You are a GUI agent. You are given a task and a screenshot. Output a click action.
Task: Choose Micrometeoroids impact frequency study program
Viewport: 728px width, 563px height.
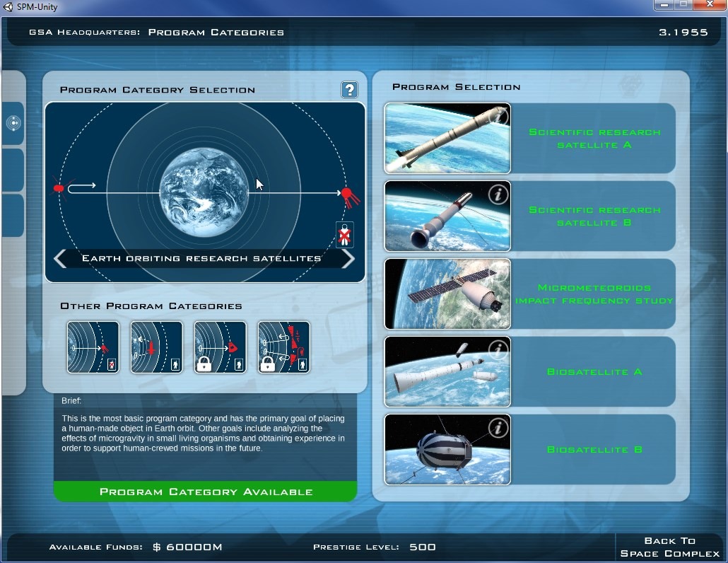coord(594,294)
